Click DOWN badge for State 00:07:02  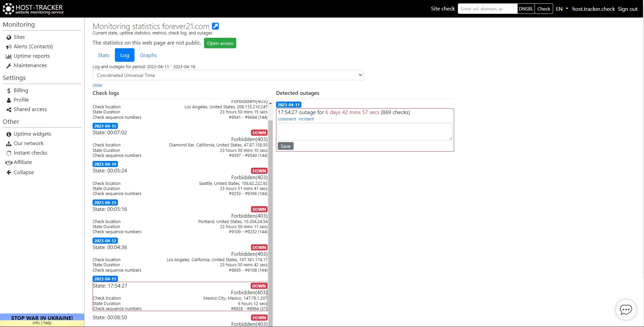[x=259, y=133]
